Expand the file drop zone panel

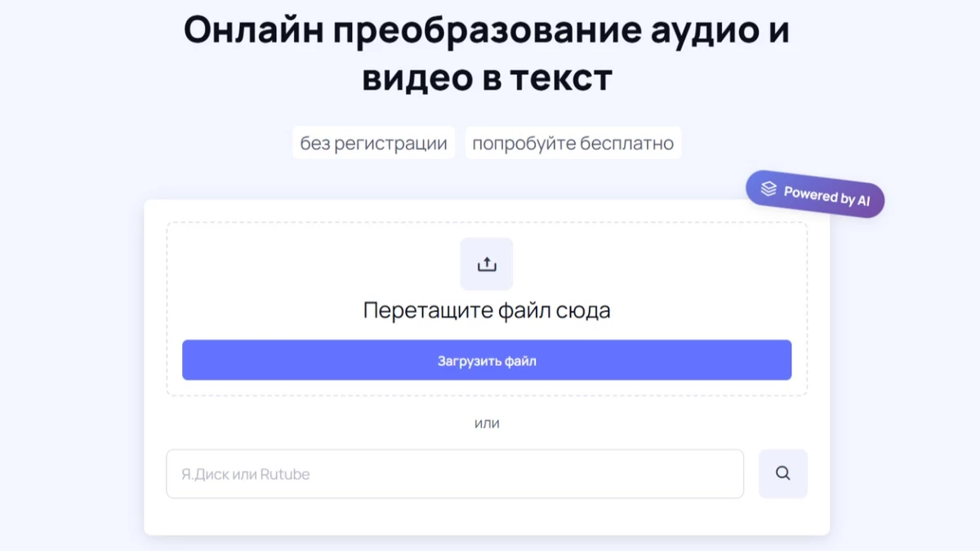coord(487,310)
